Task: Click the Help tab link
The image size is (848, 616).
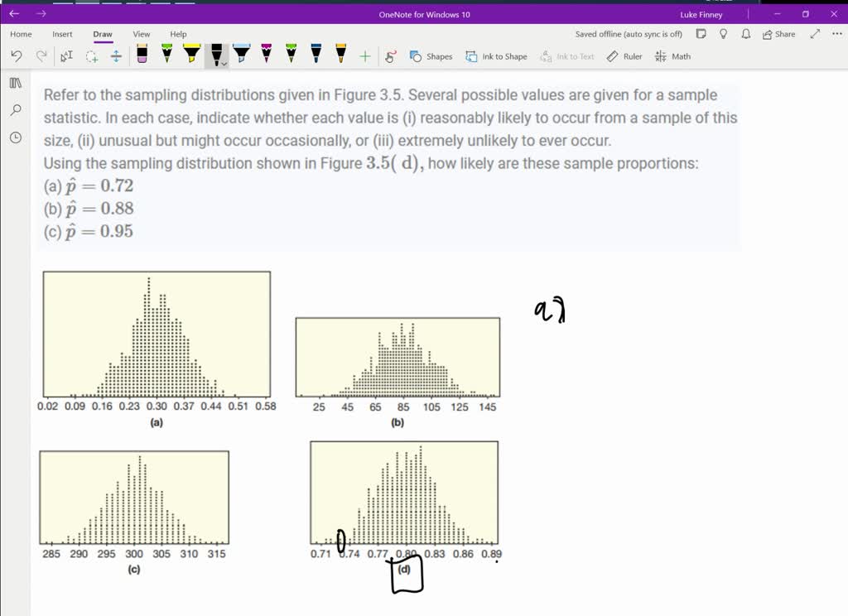Action: [x=178, y=34]
